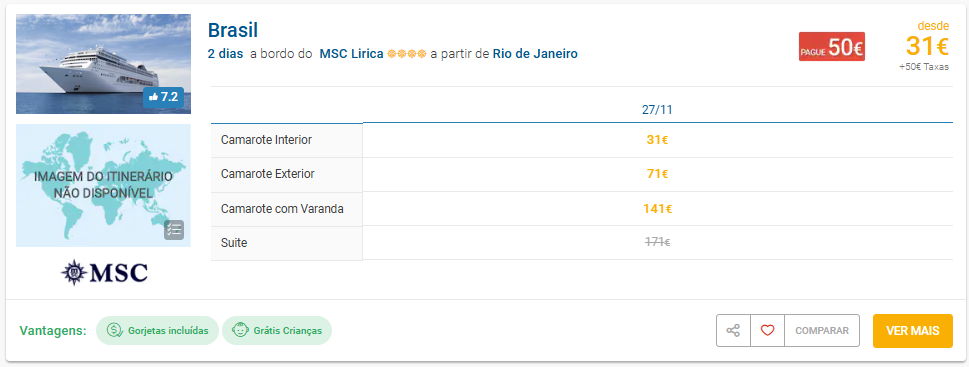The image size is (969, 367).
Task: Click the red PAGUE 50€ promo badge
Action: [832, 46]
